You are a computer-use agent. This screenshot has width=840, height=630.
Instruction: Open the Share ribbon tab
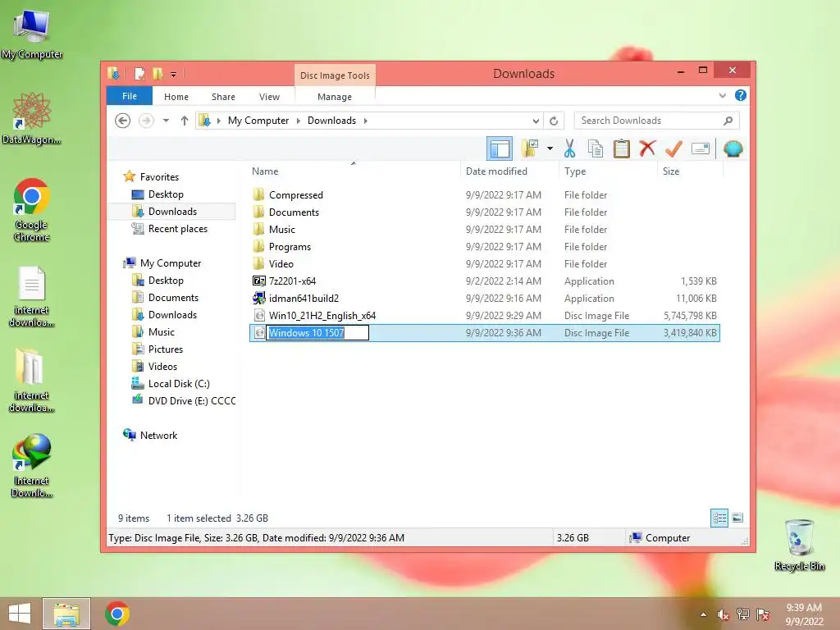(223, 97)
